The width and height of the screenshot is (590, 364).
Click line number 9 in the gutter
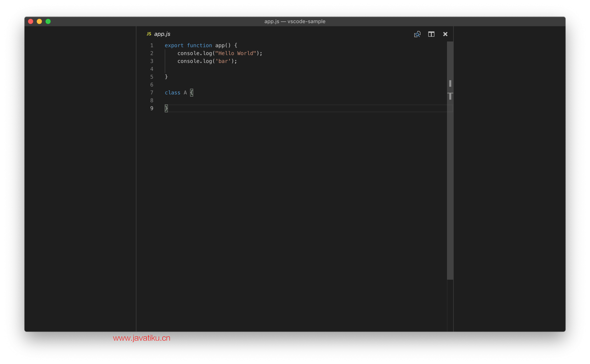coord(151,108)
